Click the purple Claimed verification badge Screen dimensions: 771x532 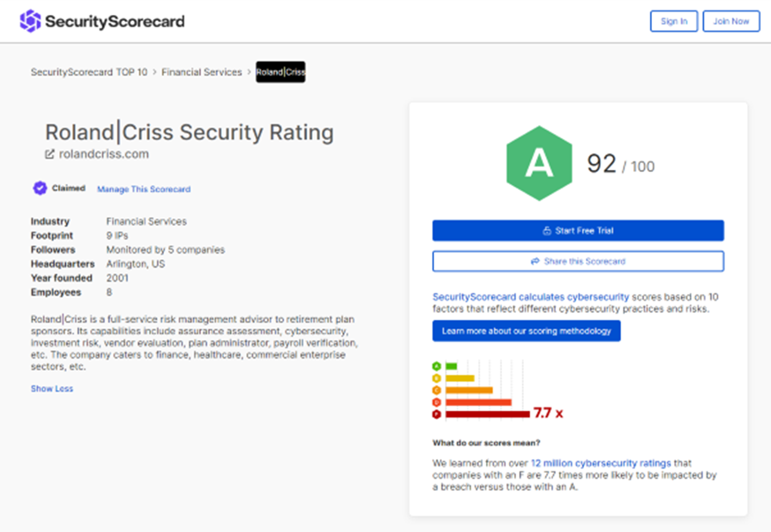pyautogui.click(x=40, y=188)
